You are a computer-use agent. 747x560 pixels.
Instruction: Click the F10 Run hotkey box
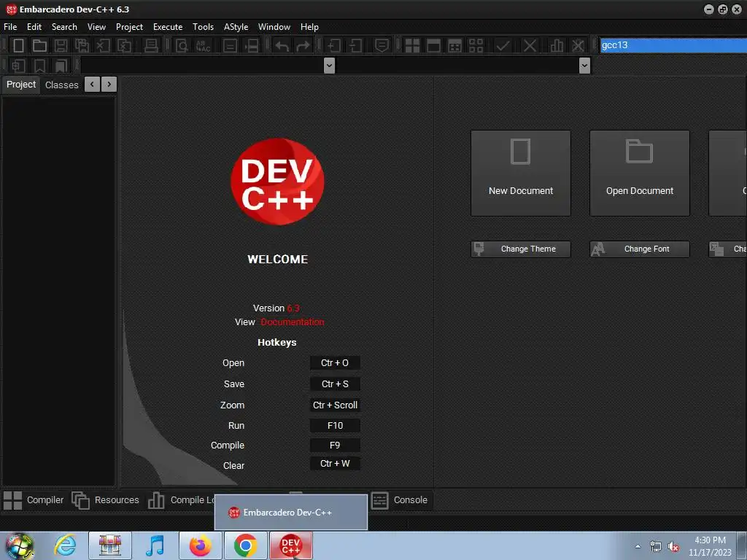click(x=335, y=425)
